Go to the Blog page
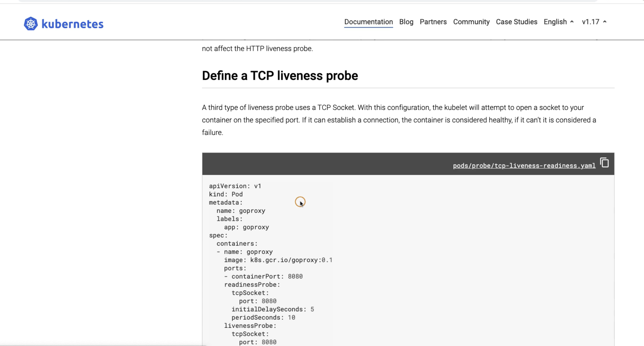Screen dimensions: 644x346 click(406, 22)
